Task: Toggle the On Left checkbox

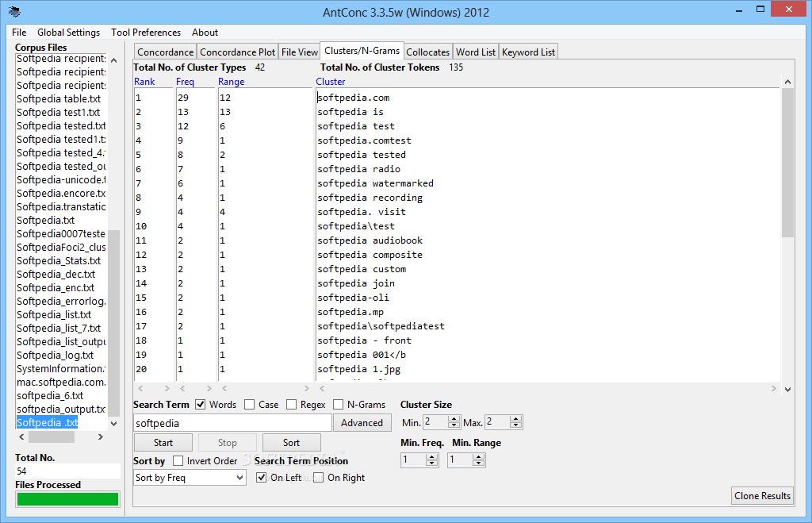Action: [262, 478]
